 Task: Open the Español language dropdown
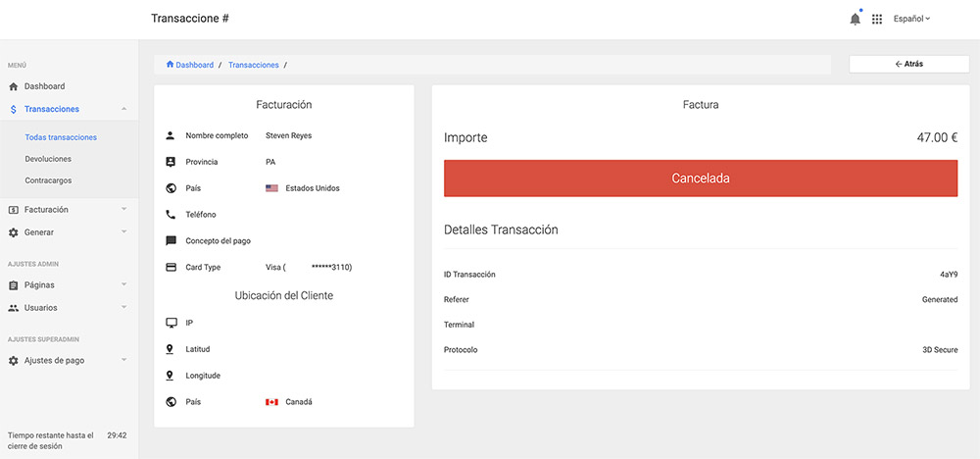click(x=911, y=19)
